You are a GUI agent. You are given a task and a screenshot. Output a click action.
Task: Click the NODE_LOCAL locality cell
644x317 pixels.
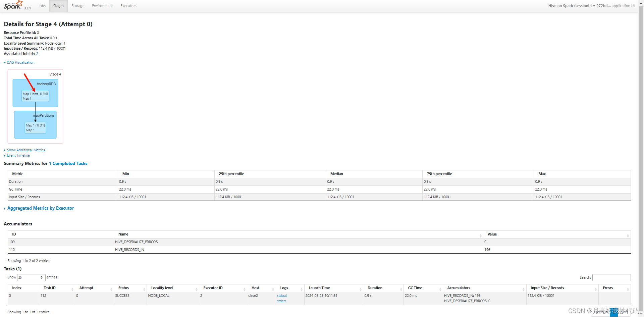pyautogui.click(x=173, y=298)
